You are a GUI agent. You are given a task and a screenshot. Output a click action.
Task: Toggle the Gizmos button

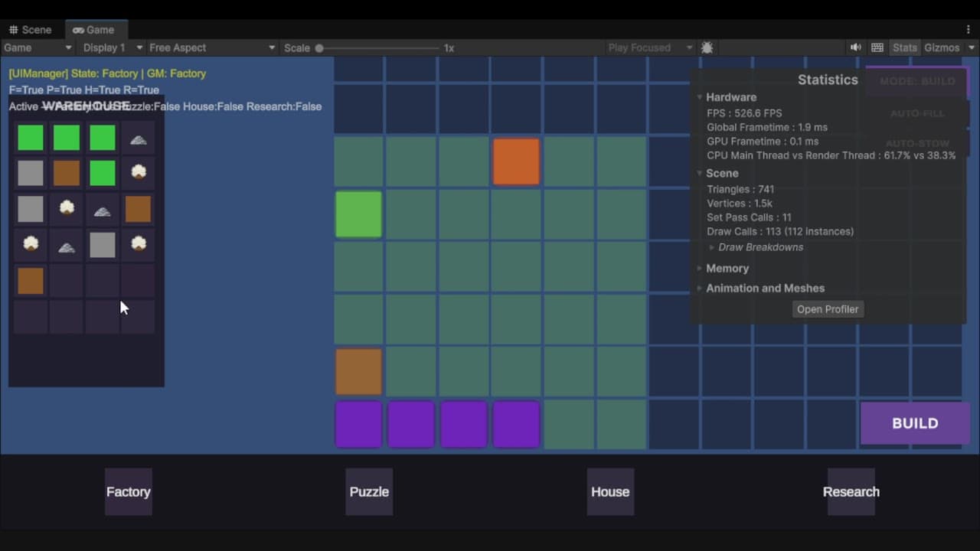pos(942,47)
